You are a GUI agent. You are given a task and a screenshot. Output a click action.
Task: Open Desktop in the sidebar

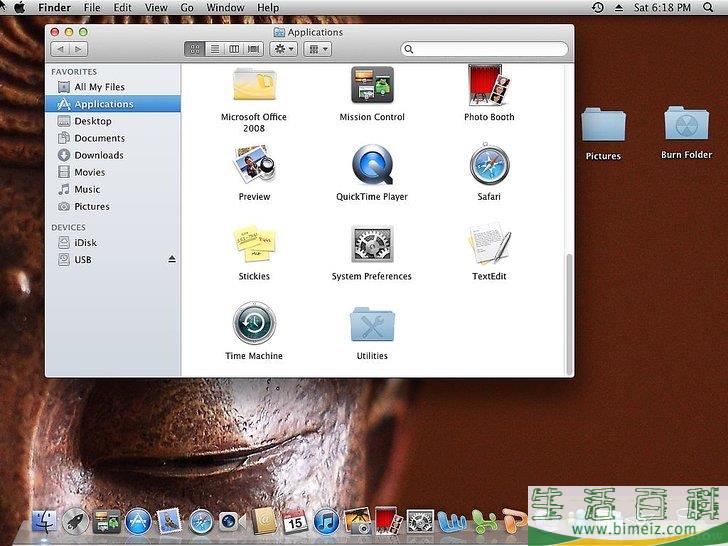[113, 121]
